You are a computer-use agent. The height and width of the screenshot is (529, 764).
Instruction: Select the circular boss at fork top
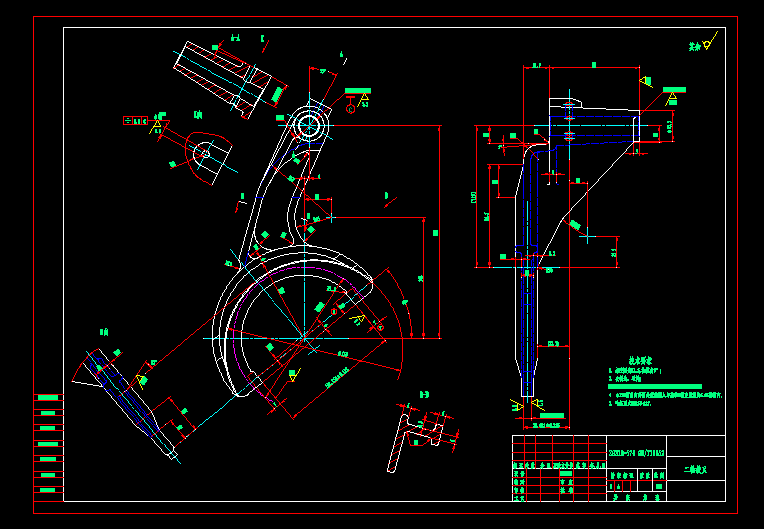(x=308, y=126)
